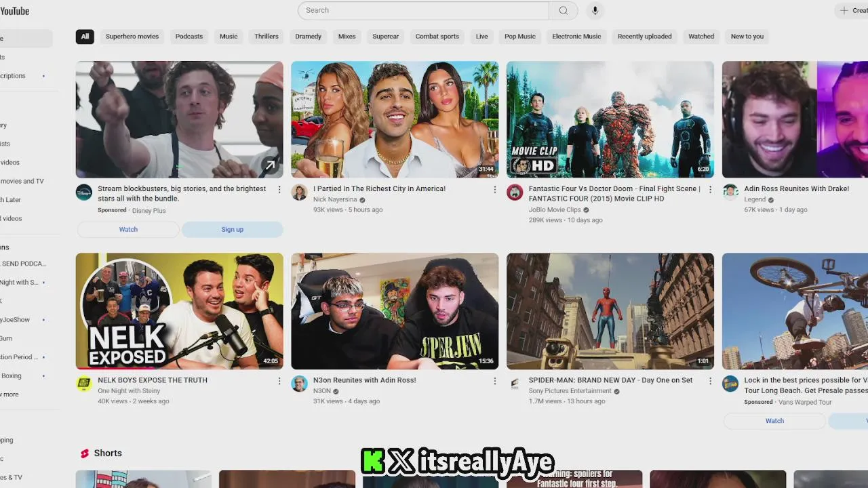Select Recently uploaded filter chip
The image size is (868, 488).
coord(645,37)
